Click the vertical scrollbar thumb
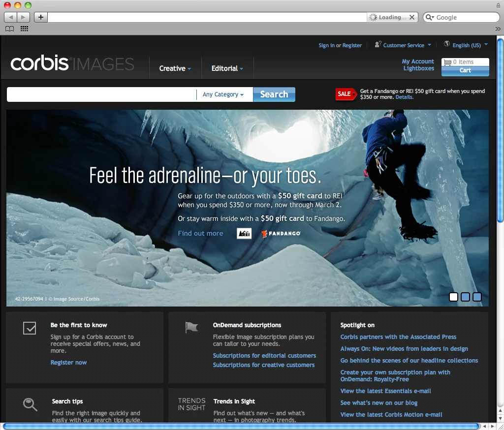504x430 pixels. click(x=501, y=130)
